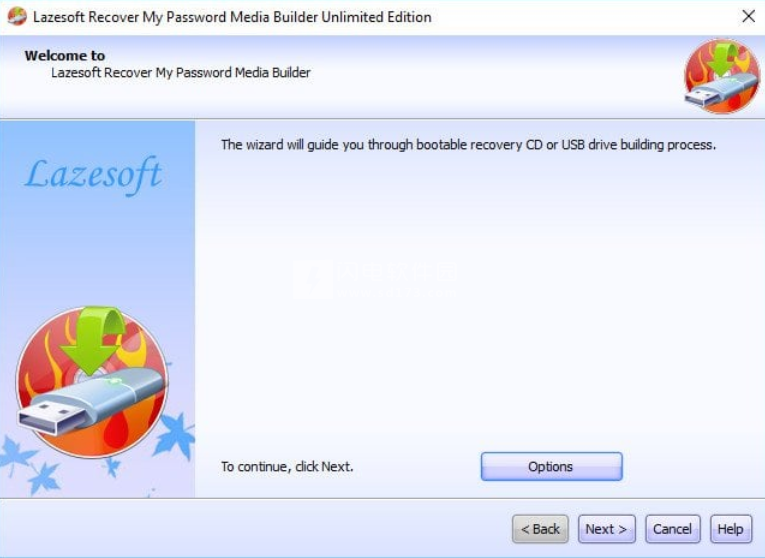Click the faint watermark in the center panel
Image resolution: width=765 pixels, height=558 pixels.
tap(376, 278)
